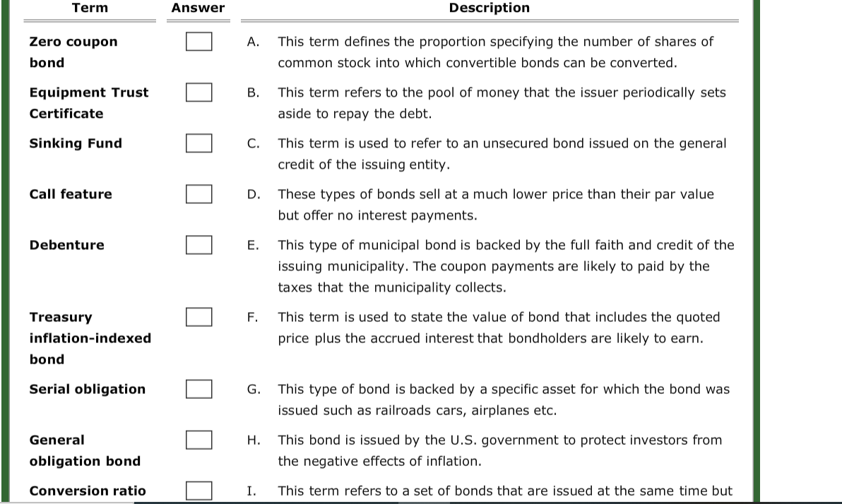Click the Term column header

(89, 8)
